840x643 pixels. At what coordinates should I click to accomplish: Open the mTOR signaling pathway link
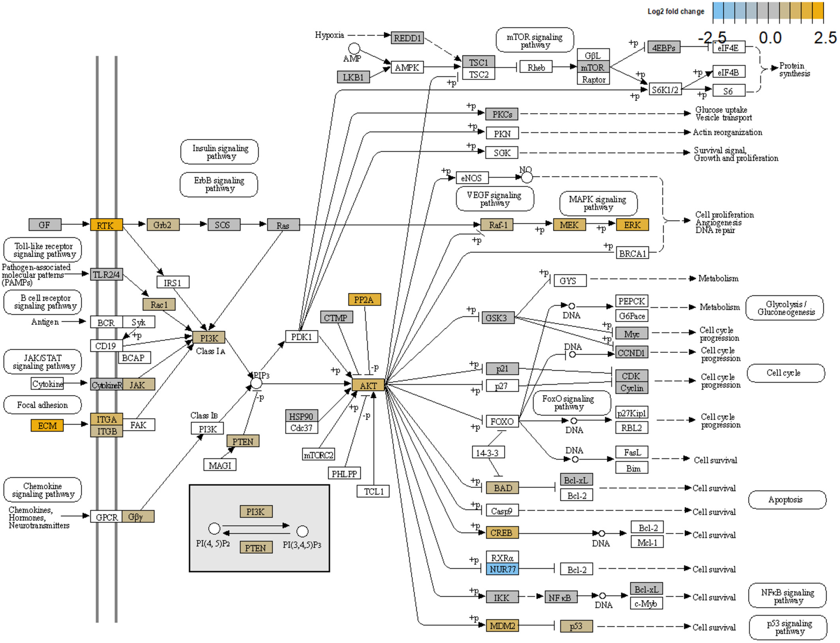pos(536,40)
